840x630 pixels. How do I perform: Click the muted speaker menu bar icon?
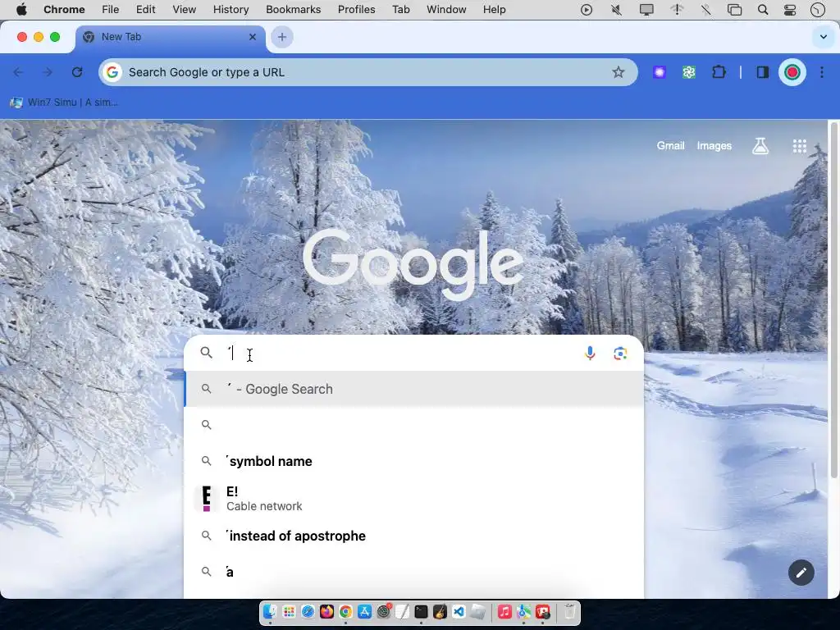pyautogui.click(x=616, y=10)
